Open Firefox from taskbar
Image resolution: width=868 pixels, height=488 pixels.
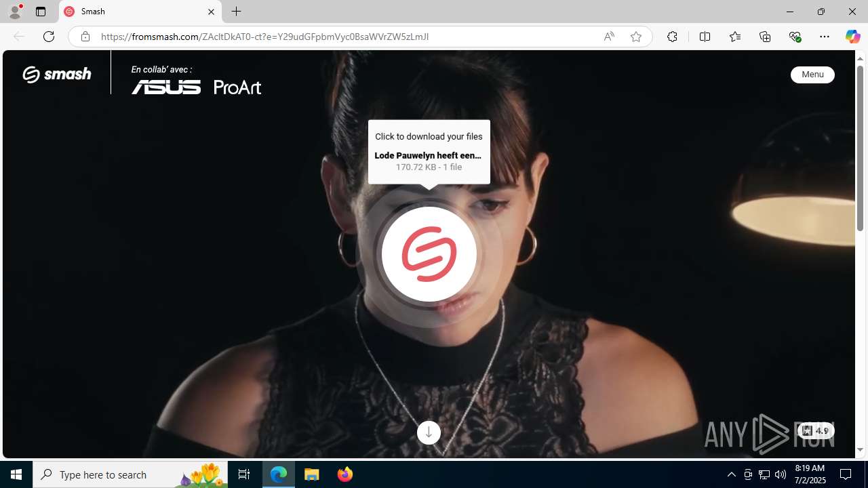344,474
